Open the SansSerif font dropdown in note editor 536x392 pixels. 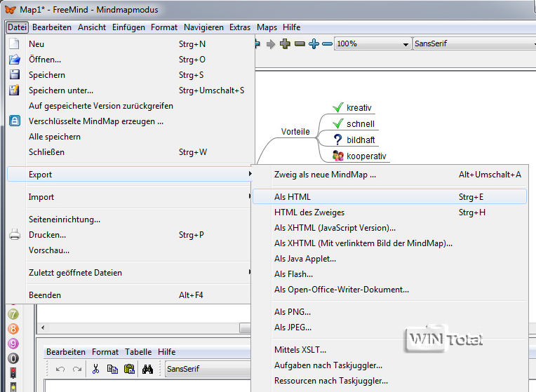pos(208,369)
